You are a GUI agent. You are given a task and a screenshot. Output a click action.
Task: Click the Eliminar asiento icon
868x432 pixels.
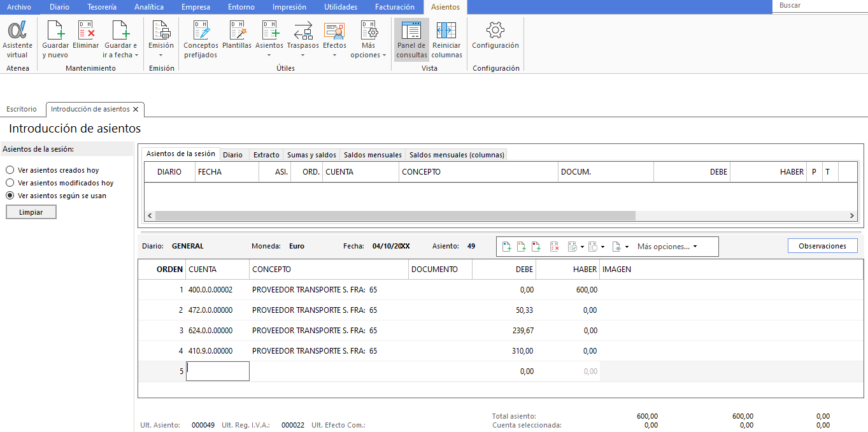point(86,31)
